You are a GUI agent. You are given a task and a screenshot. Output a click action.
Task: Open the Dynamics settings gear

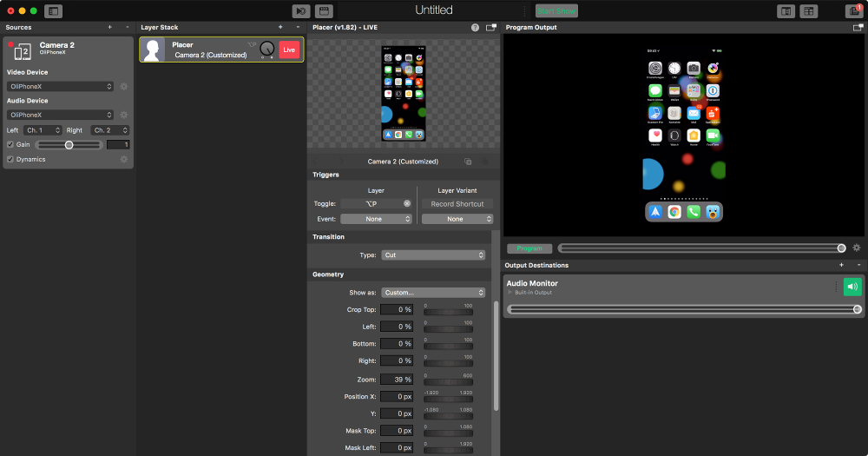[123, 159]
